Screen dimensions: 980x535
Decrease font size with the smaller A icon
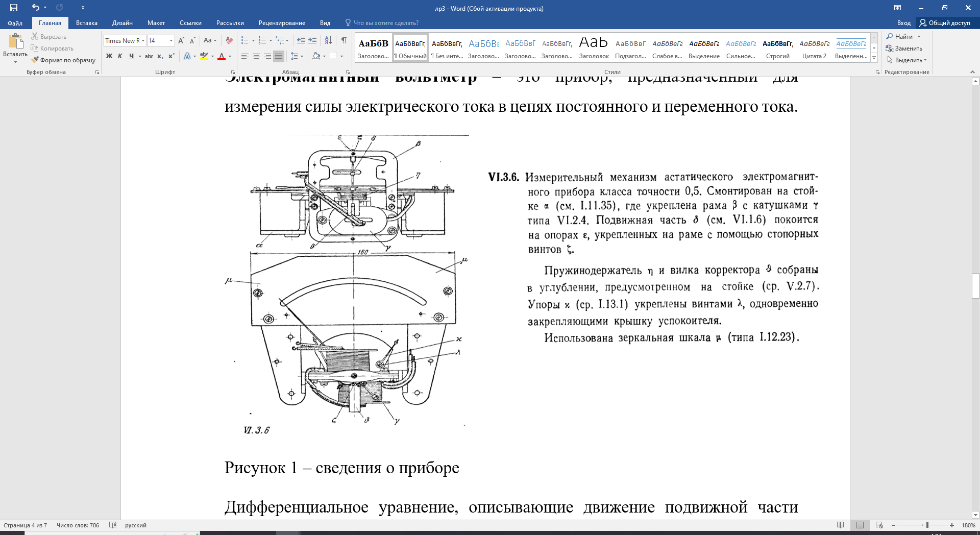192,40
